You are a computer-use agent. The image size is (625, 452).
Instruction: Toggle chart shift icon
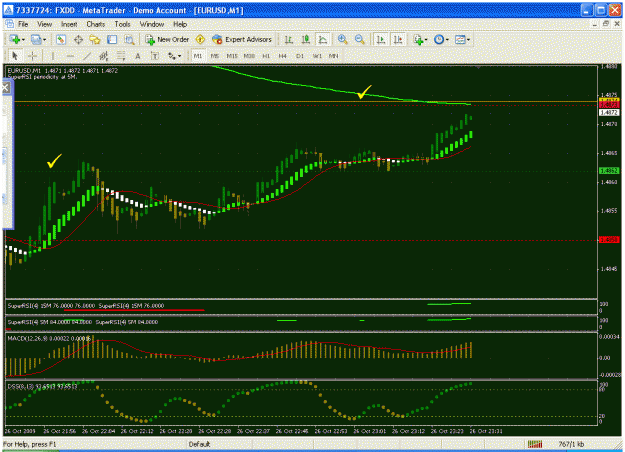tap(398, 39)
